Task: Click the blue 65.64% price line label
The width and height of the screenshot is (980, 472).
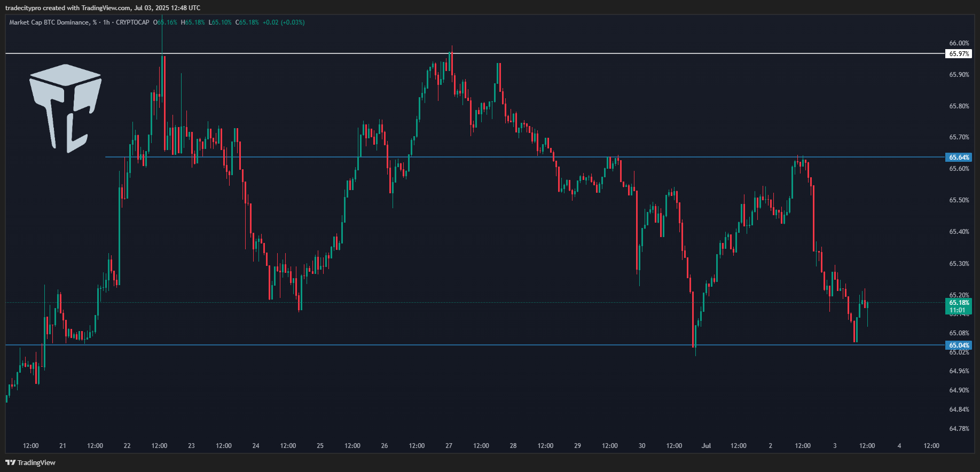Action: [959, 158]
